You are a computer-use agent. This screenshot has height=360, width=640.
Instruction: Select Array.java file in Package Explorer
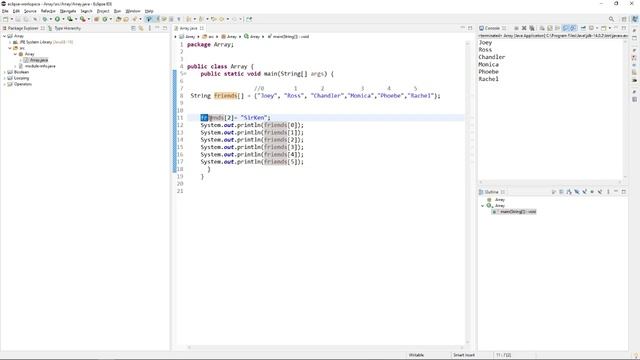pyautogui.click(x=36, y=60)
